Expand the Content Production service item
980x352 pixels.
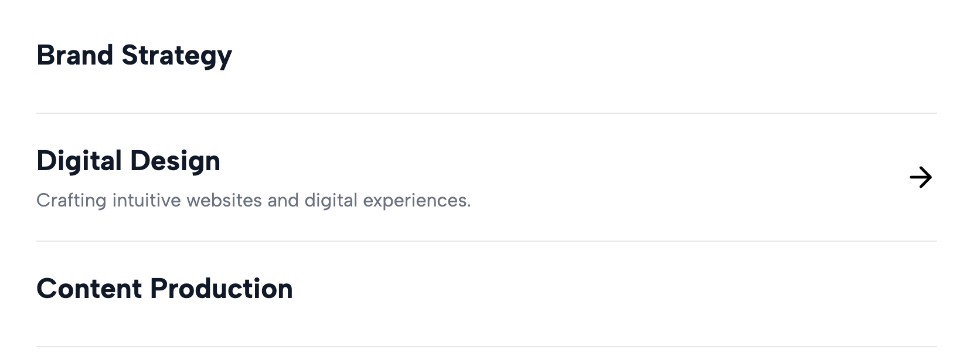click(164, 289)
